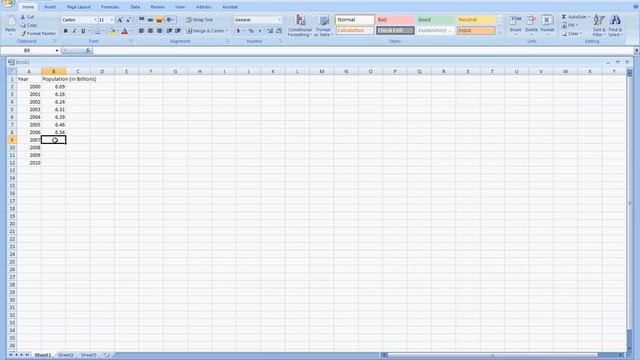Expand the Name Box dropdown
This screenshot has width=640, height=360.
[57, 51]
